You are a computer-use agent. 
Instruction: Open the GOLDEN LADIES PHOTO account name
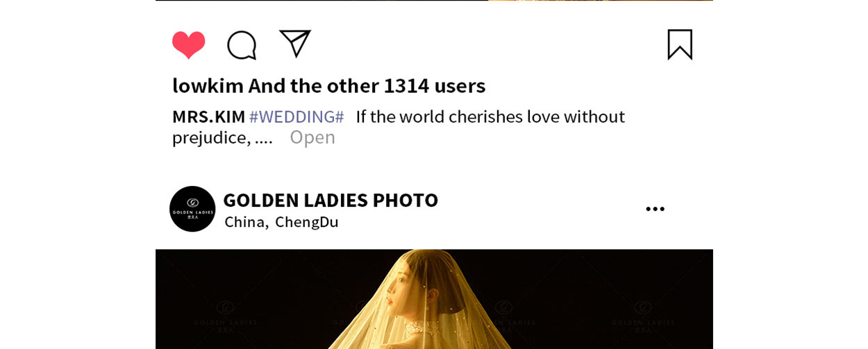(331, 200)
